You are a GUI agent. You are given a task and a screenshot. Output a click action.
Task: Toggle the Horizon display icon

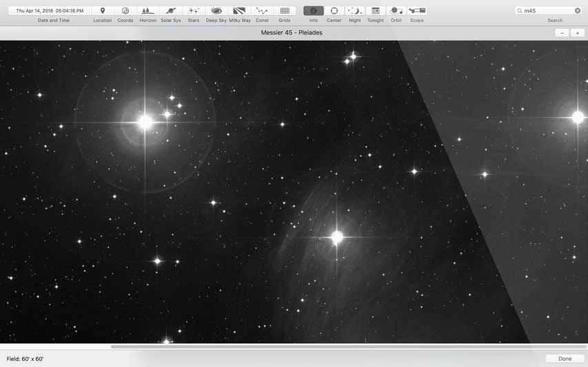click(x=148, y=11)
